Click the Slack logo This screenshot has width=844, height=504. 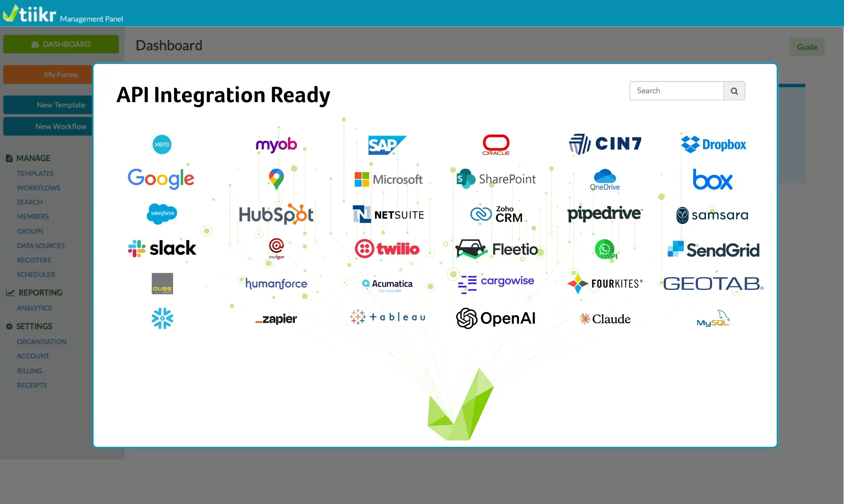click(162, 249)
